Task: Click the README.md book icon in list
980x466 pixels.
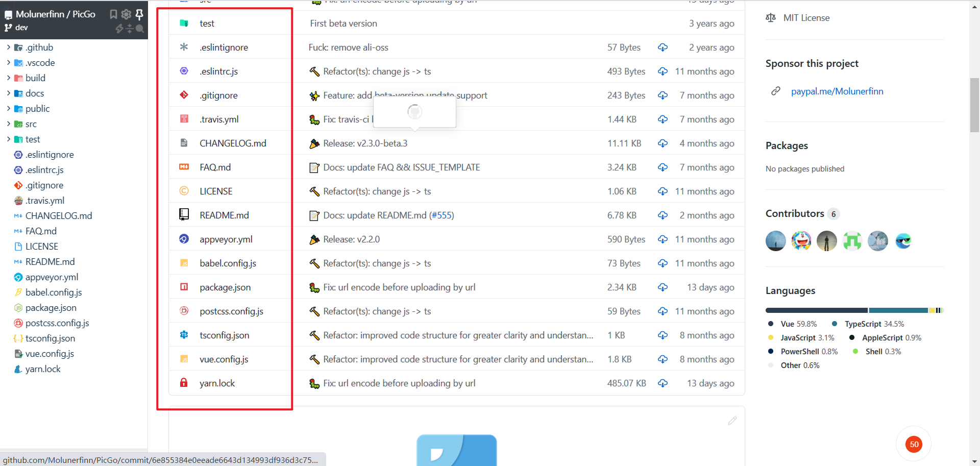Action: point(184,214)
